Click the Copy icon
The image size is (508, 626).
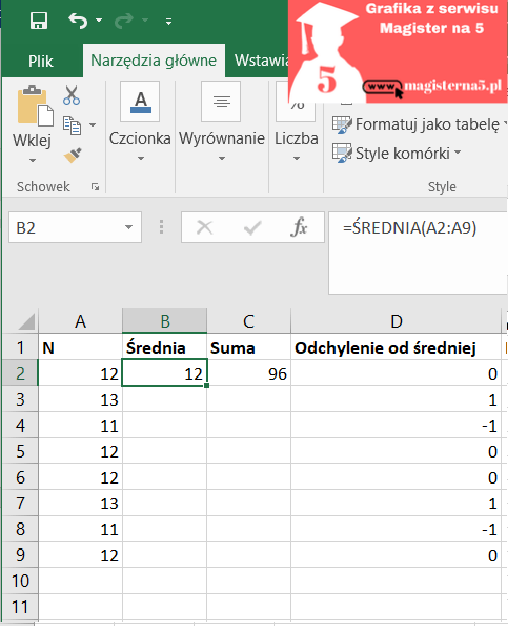click(x=72, y=125)
